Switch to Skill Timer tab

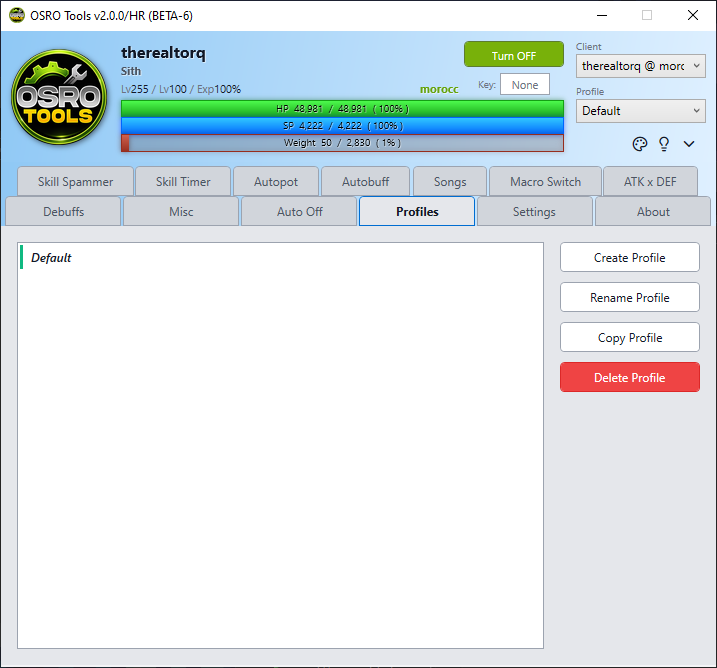pos(183,182)
